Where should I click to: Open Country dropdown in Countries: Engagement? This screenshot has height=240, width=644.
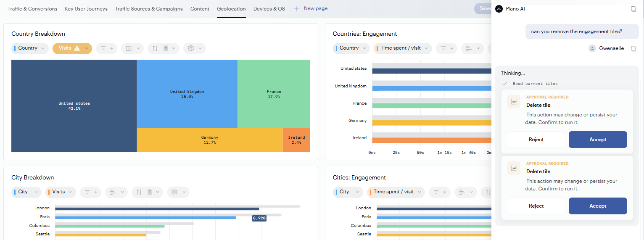tap(351, 48)
